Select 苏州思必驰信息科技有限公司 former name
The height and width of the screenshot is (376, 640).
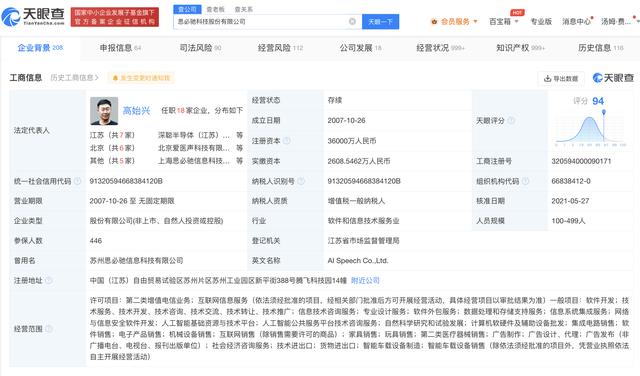pos(136,260)
